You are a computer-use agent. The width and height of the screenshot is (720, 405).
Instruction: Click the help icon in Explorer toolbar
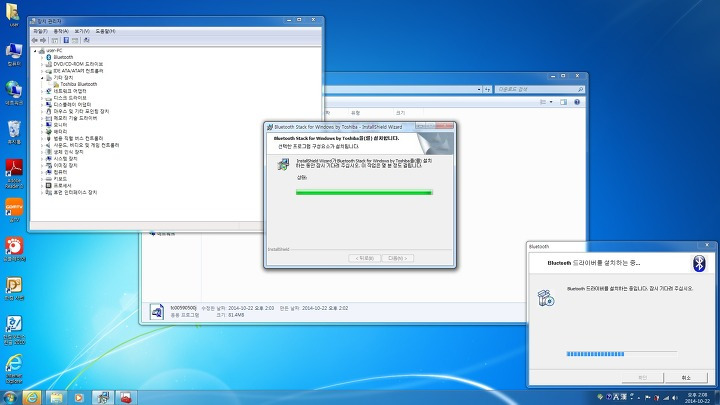(x=577, y=102)
